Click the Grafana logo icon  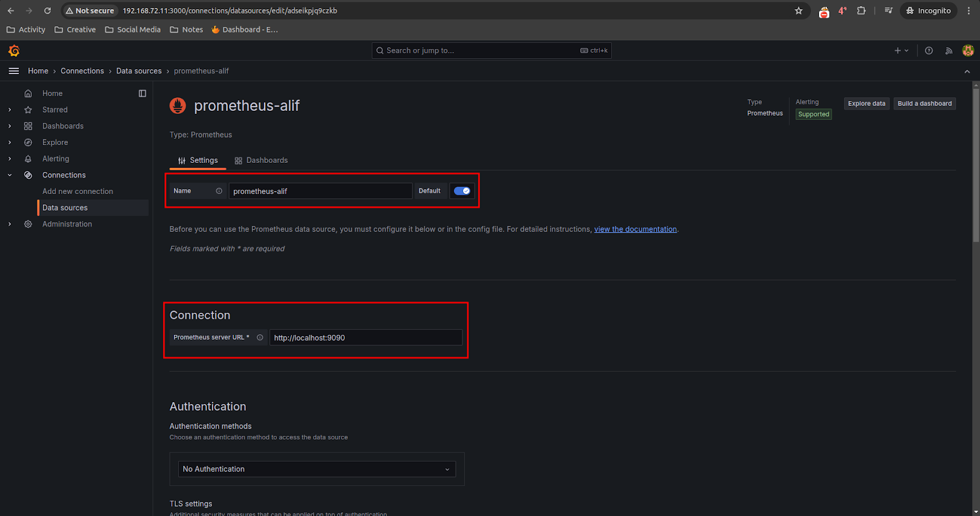coord(14,51)
